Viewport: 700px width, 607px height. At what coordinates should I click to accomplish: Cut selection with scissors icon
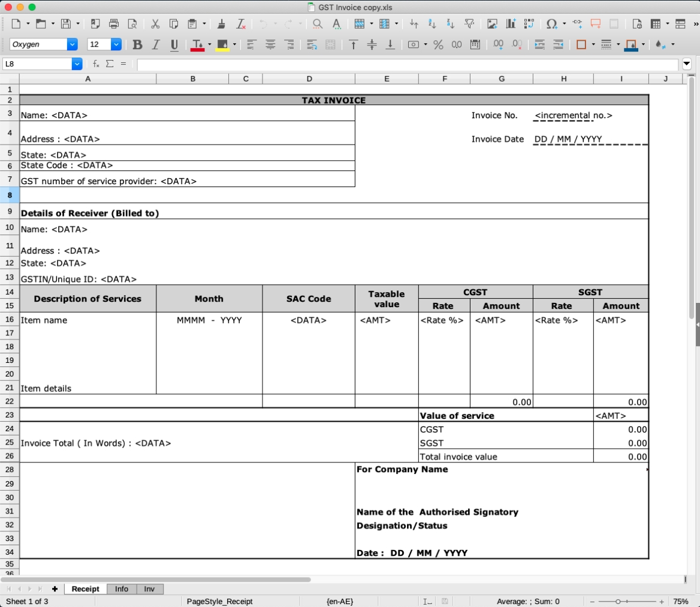coord(155,23)
